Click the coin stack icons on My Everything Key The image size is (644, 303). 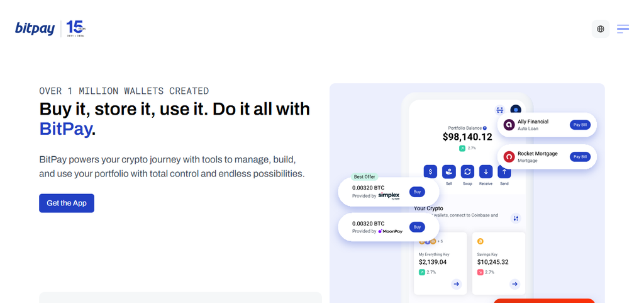(x=427, y=241)
